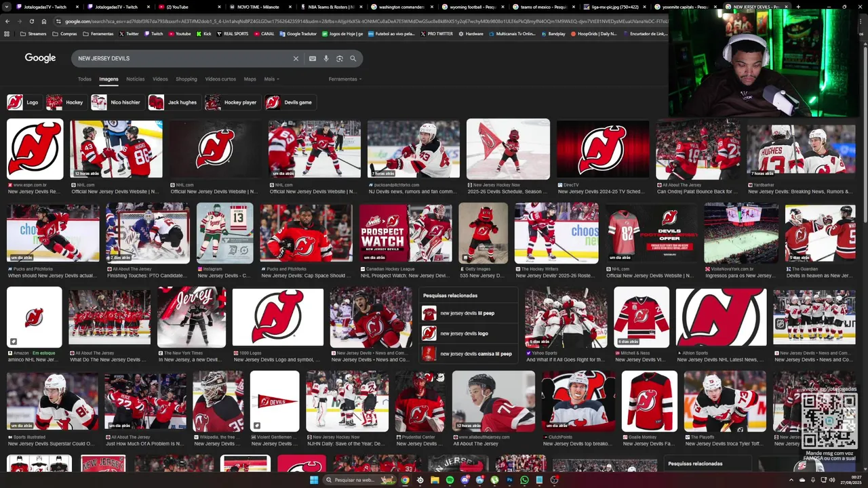Viewport: 868px width, 488px height.
Task: Switch to the Shopping tab
Action: click(x=186, y=79)
